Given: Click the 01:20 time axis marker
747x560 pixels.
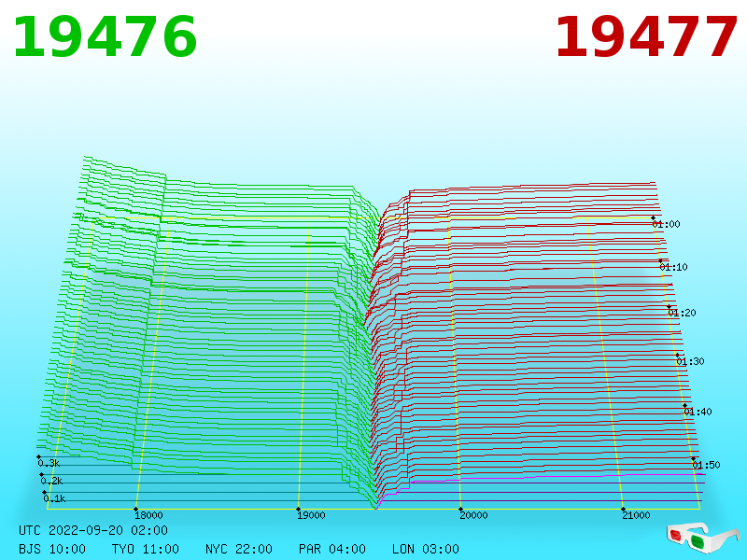Looking at the screenshot, I should pyautogui.click(x=682, y=313).
